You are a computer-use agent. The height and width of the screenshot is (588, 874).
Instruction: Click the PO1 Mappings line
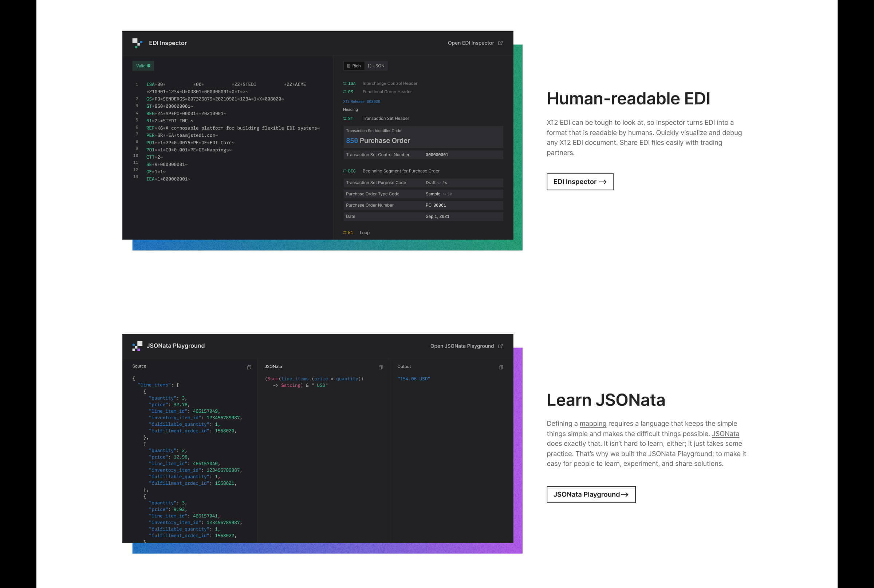coord(189,150)
